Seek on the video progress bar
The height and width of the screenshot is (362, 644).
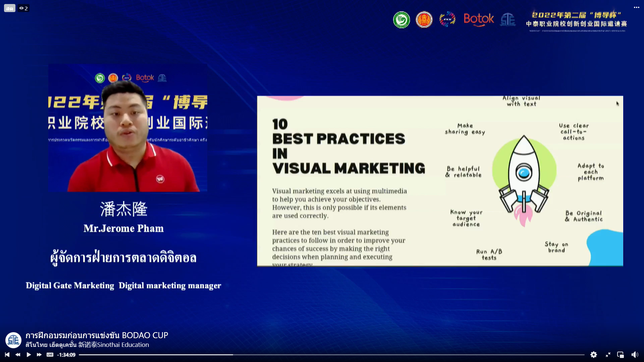[331, 355]
